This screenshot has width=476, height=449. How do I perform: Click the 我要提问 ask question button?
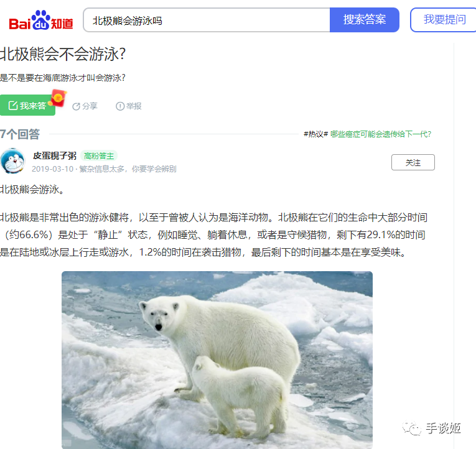pyautogui.click(x=444, y=20)
